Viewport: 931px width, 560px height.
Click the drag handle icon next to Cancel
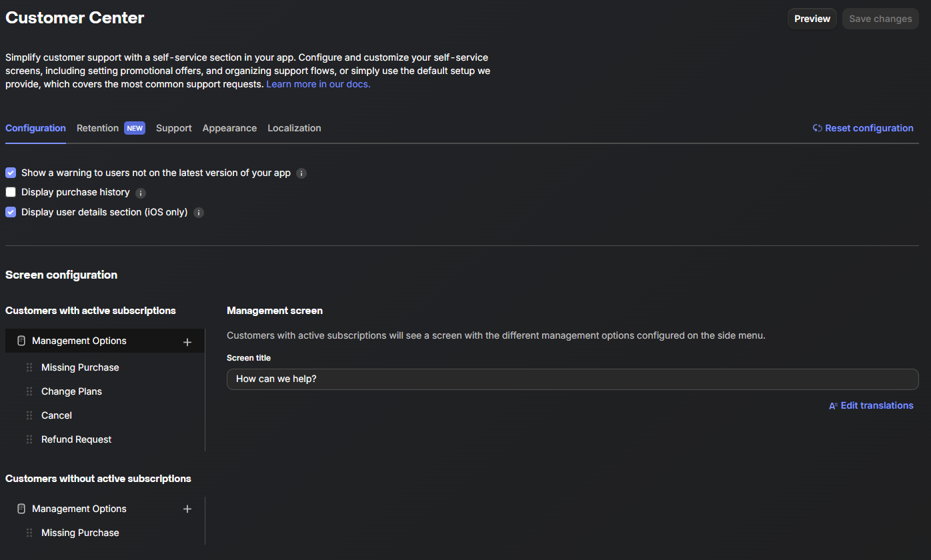(x=29, y=415)
